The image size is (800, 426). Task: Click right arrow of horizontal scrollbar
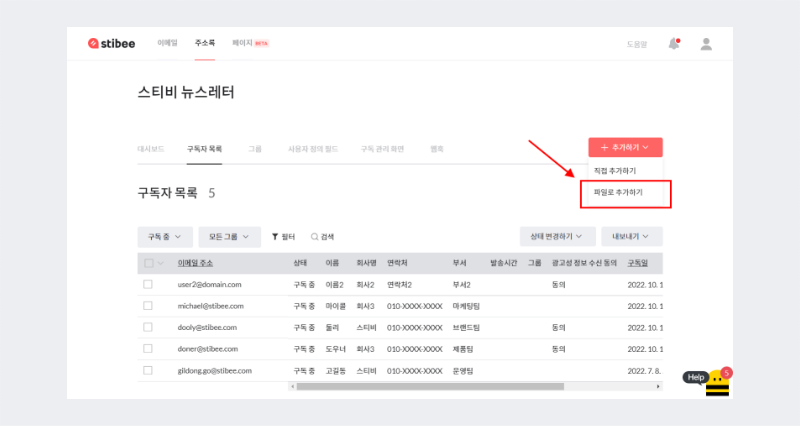point(658,385)
